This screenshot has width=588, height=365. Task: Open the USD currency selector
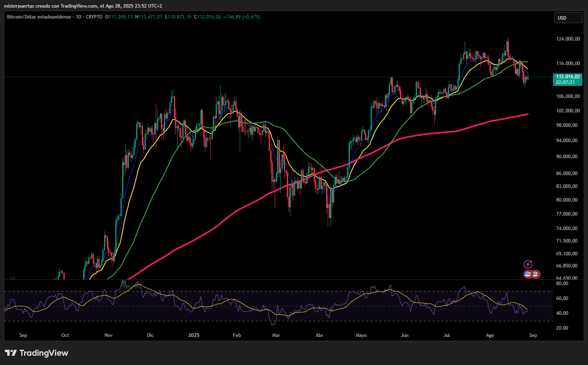pyautogui.click(x=568, y=18)
